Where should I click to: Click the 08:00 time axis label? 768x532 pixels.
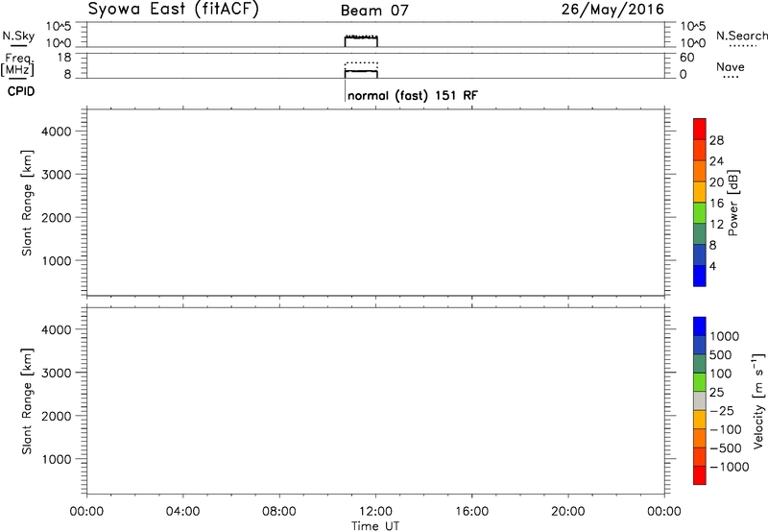279,512
